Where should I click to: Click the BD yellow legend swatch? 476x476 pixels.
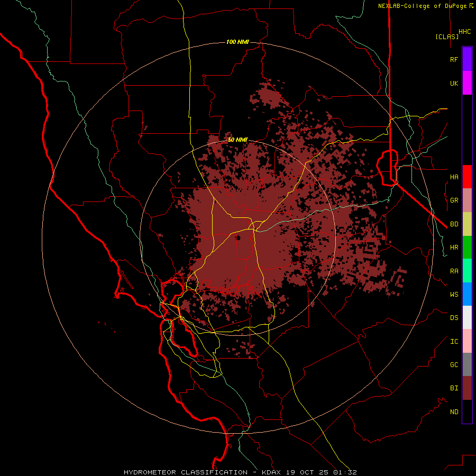[467, 224]
